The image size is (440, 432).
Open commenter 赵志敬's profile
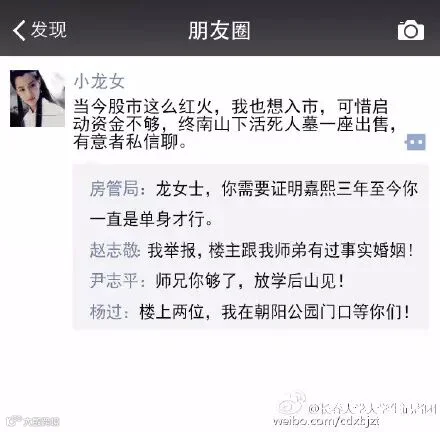tap(115, 250)
